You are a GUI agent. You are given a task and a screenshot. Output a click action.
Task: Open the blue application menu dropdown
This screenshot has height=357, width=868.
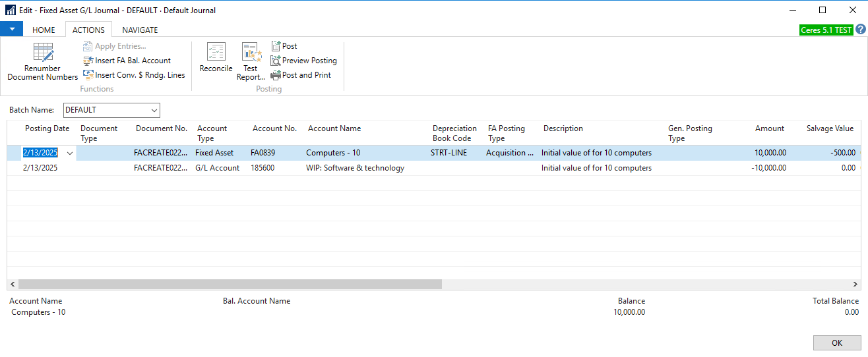[x=12, y=29]
